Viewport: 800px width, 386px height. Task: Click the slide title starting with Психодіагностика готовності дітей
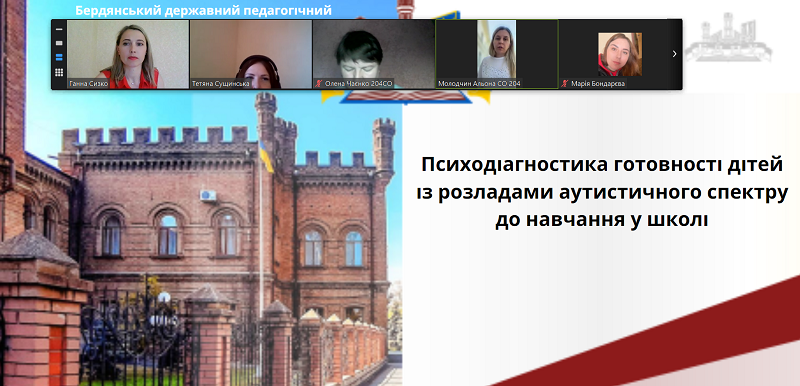(x=602, y=193)
